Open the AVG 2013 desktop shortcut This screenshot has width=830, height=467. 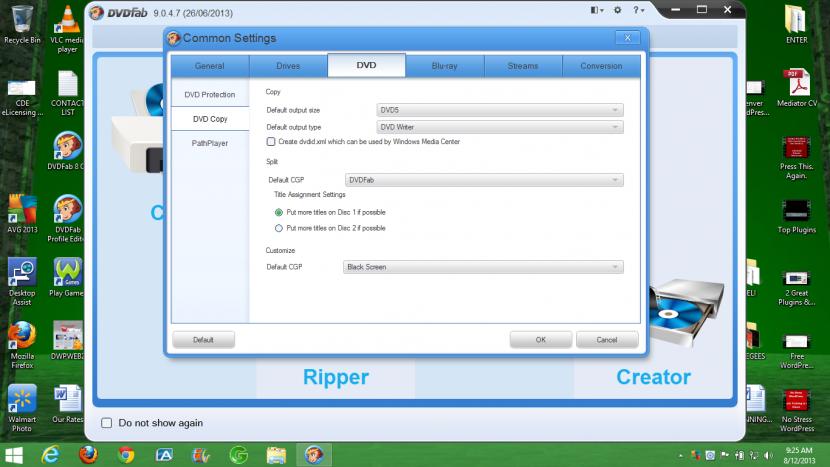coord(22,214)
